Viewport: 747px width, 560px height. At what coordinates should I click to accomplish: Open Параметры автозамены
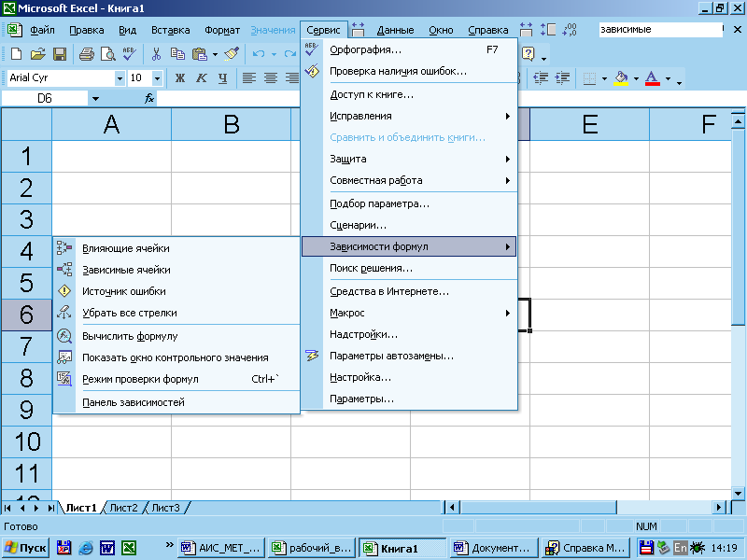[x=409, y=356]
